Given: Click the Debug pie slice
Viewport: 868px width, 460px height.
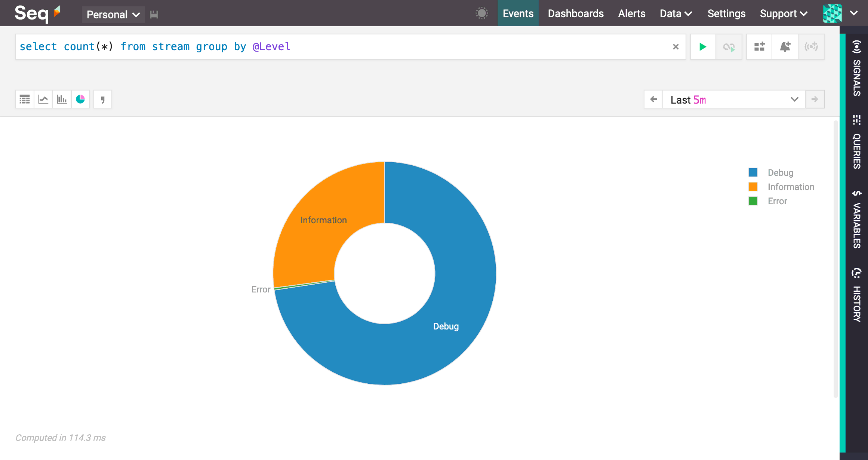Looking at the screenshot, I should point(446,326).
